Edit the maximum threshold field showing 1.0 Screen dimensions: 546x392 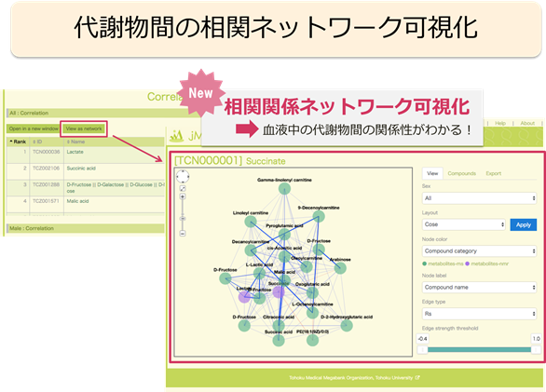[x=537, y=339]
